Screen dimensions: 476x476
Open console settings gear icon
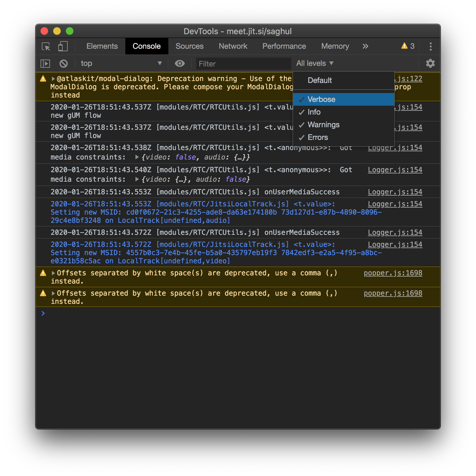[430, 63]
